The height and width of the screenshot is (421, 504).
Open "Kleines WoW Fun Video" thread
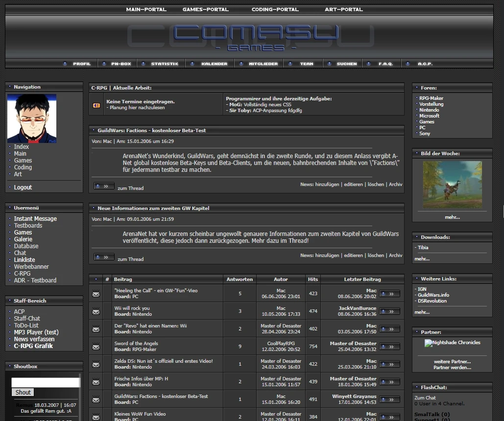(140, 414)
